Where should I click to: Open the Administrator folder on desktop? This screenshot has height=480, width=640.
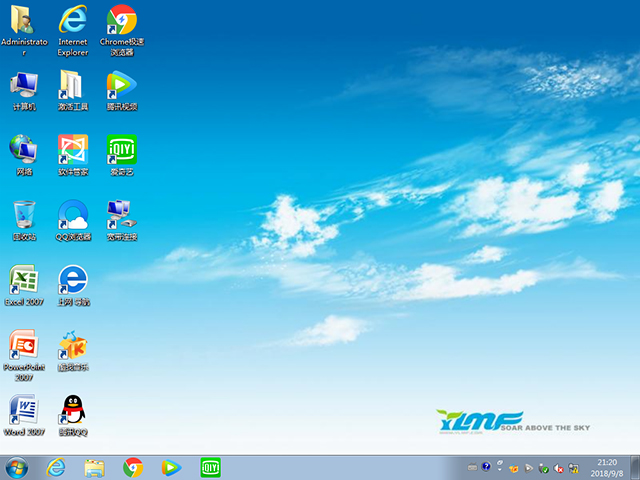[24, 22]
